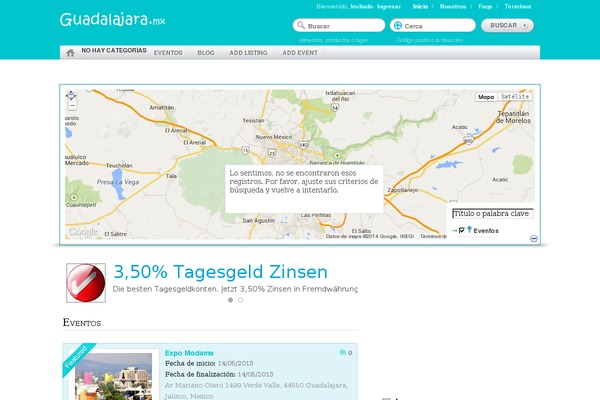Focus the Buscar search input field
600x400 pixels.
pos(339,26)
